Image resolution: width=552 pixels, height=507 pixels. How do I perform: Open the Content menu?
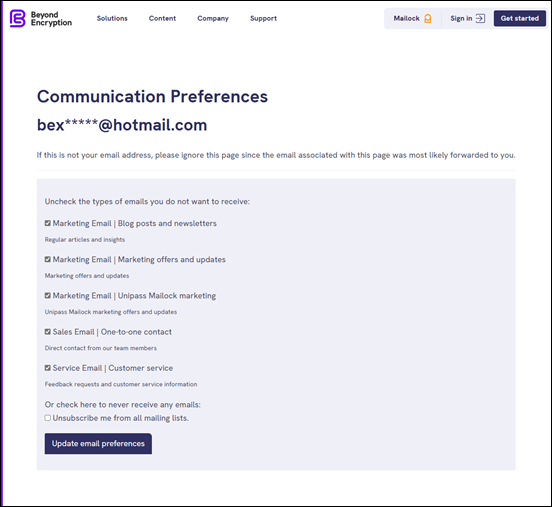pyautogui.click(x=162, y=18)
